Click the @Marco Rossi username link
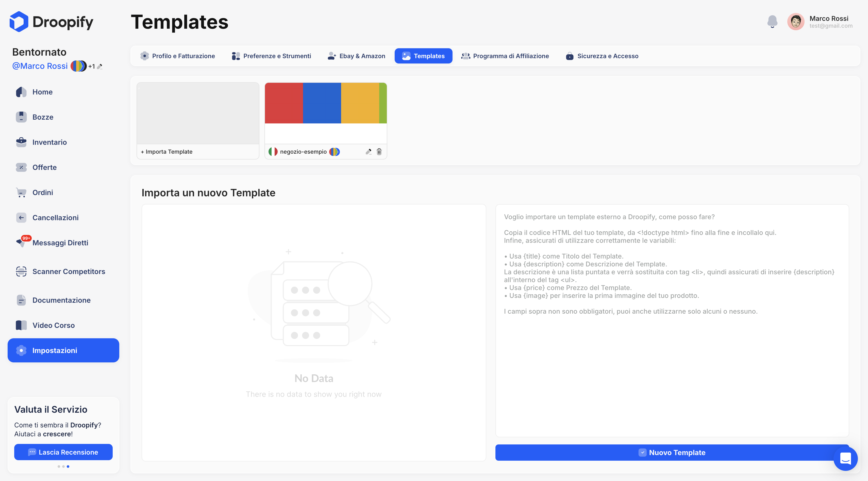The image size is (868, 481). (x=40, y=66)
